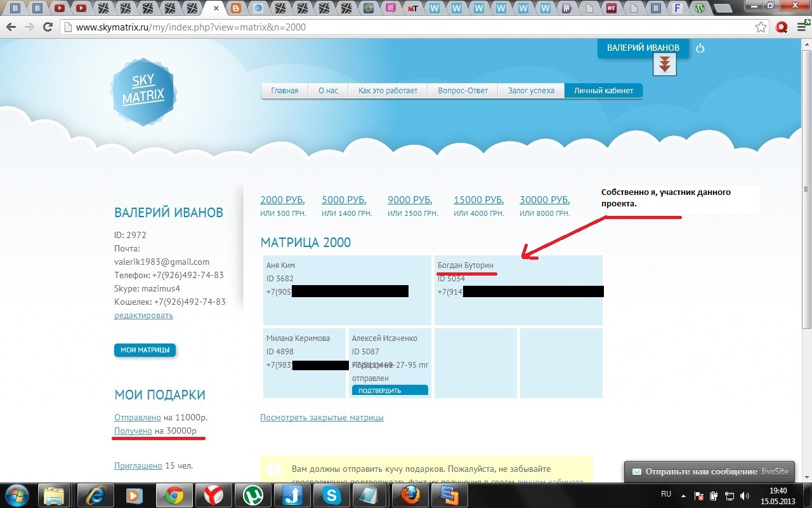This screenshot has width=812, height=508.
Task: Open a new tab with the new-tab button
Action: pyautogui.click(x=721, y=8)
